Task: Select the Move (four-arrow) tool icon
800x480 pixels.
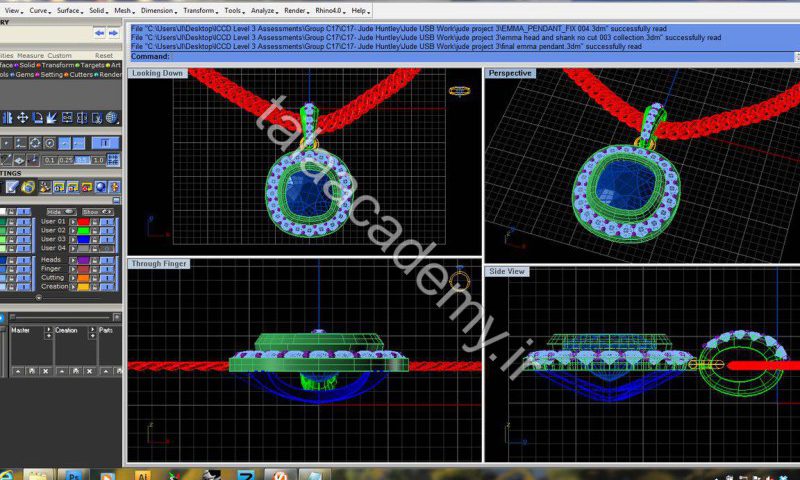Action: [x=22, y=119]
